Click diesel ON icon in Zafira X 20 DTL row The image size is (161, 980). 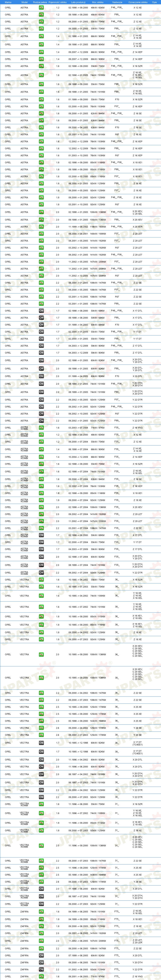(41, 956)
